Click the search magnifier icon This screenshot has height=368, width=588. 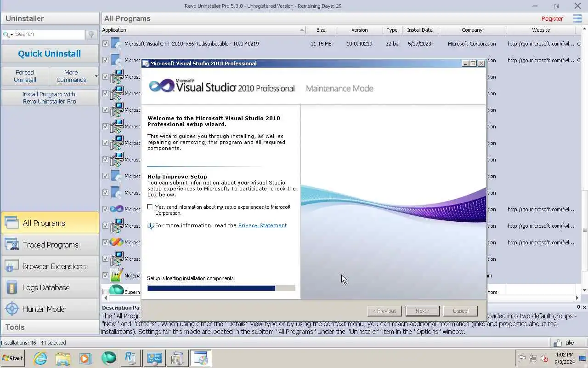coord(6,34)
